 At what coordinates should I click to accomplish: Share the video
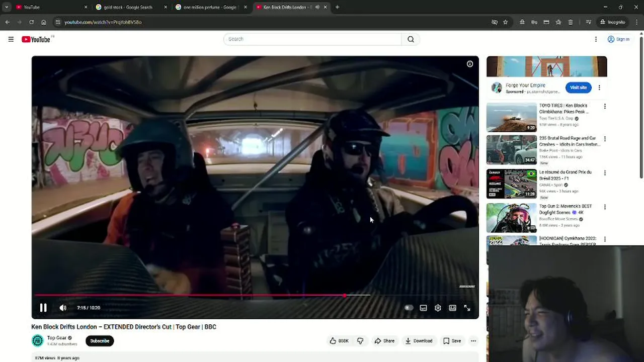(384, 341)
